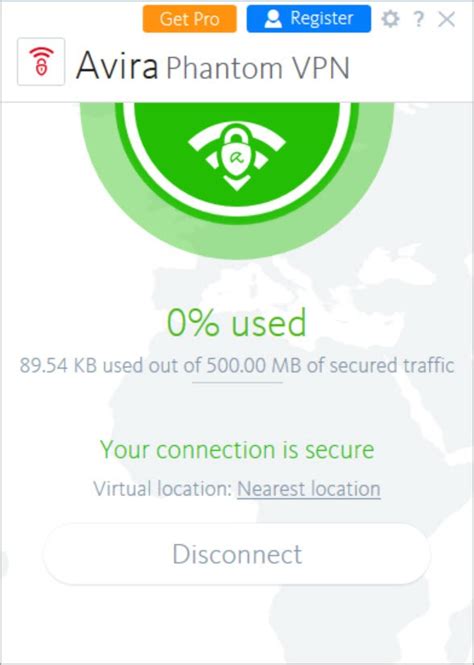Click the user silhouette icon on Register
This screenshot has width=474, height=665.
(273, 19)
